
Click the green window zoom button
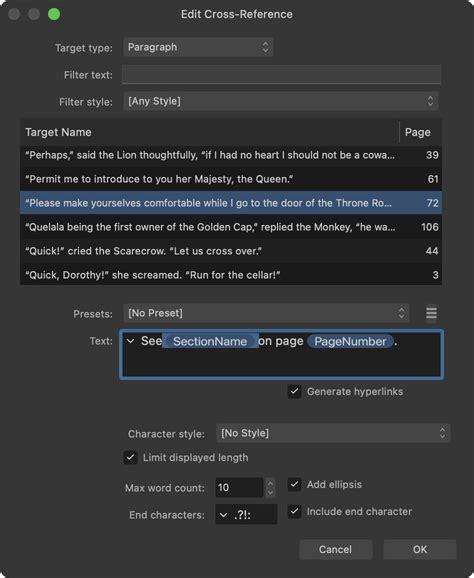click(54, 14)
